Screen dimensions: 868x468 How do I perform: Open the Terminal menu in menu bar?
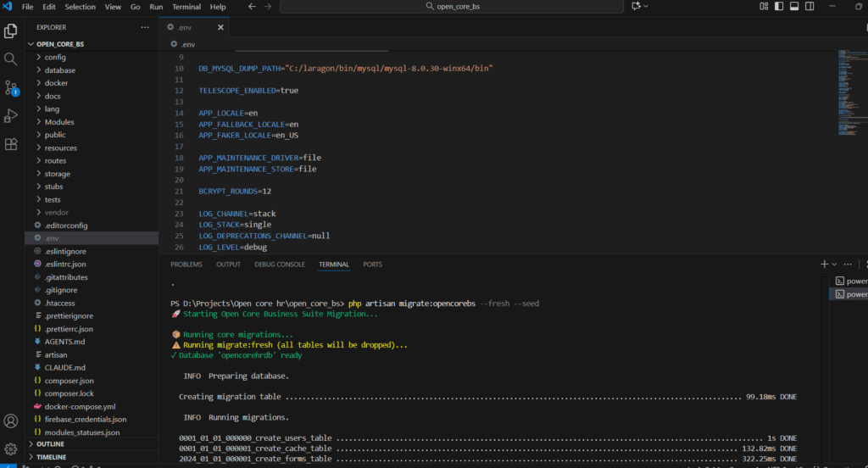(186, 7)
